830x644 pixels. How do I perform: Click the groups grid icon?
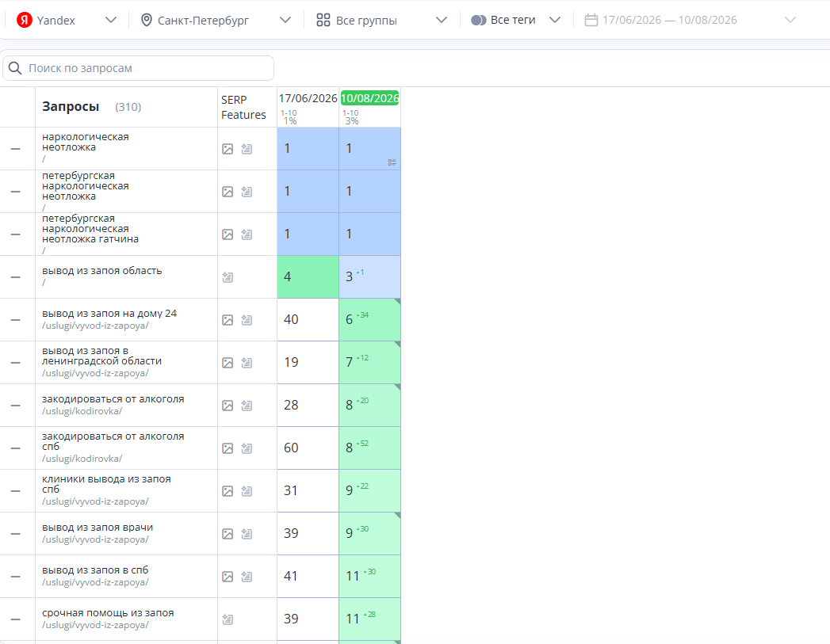click(323, 20)
